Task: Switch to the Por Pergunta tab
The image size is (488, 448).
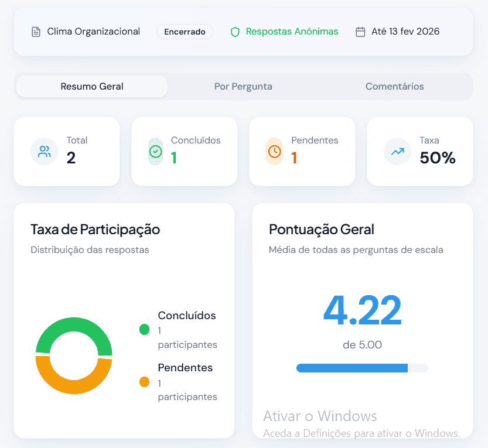Action: pos(243,86)
